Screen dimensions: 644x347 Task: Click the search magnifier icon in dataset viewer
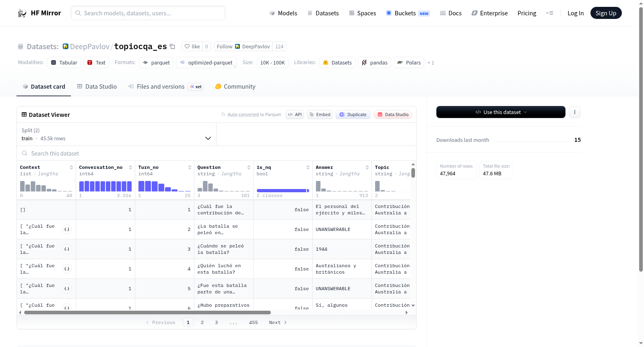pos(25,154)
